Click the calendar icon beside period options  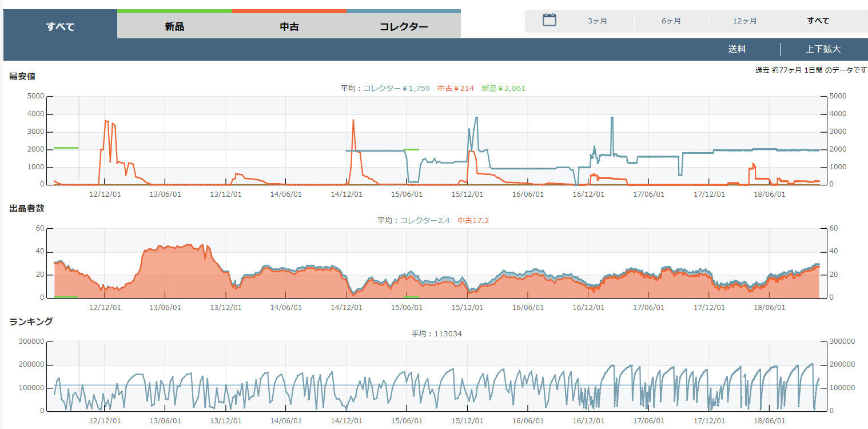click(x=549, y=20)
